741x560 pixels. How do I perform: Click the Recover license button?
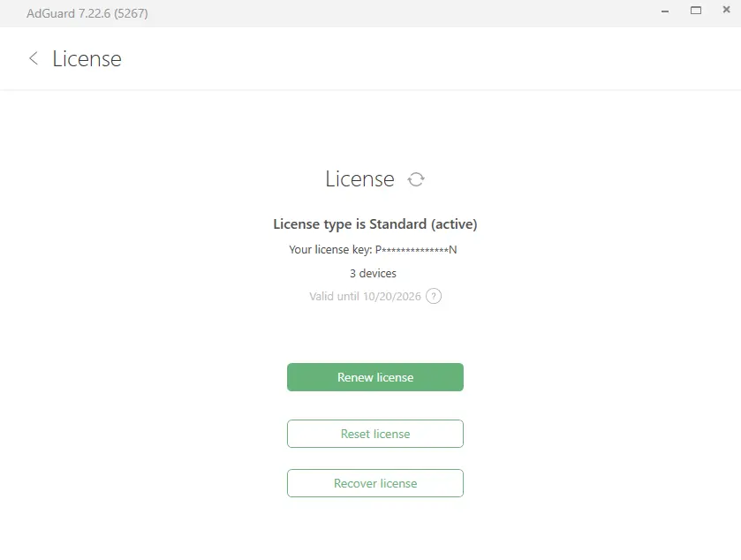pos(375,483)
